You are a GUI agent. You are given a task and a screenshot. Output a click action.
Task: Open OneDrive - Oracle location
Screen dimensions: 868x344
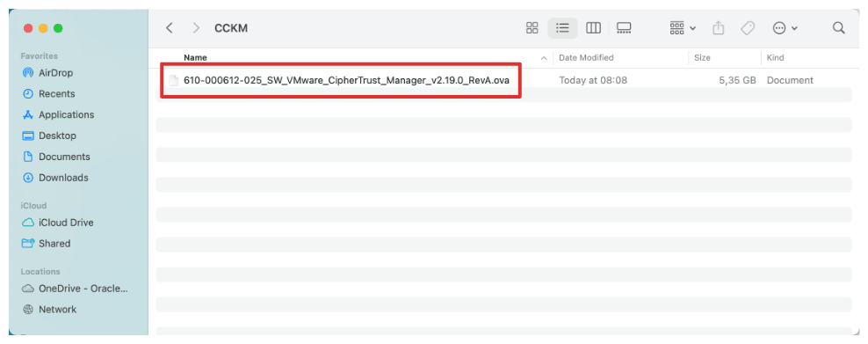click(75, 289)
